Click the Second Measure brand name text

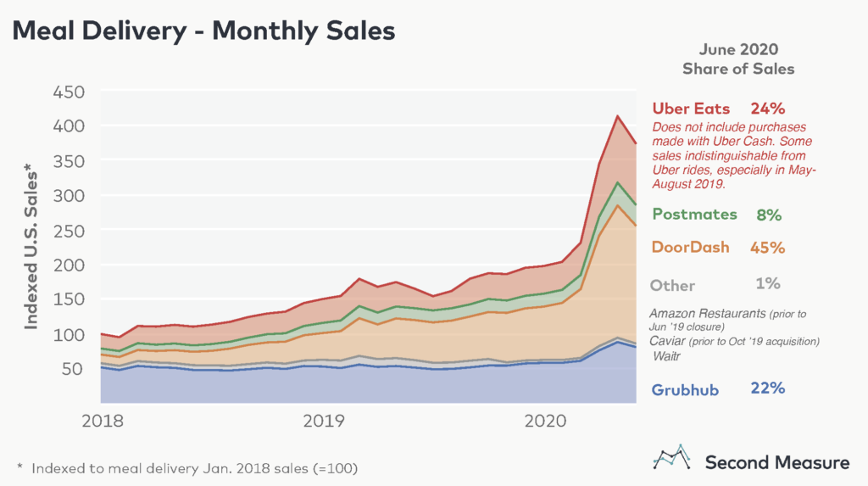tap(776, 462)
